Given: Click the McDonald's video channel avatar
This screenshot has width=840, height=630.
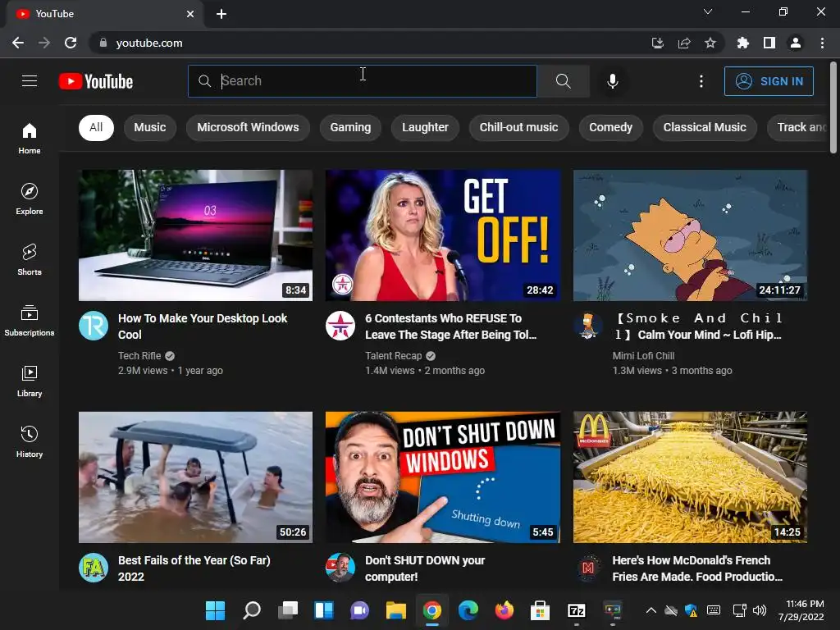Looking at the screenshot, I should [588, 568].
